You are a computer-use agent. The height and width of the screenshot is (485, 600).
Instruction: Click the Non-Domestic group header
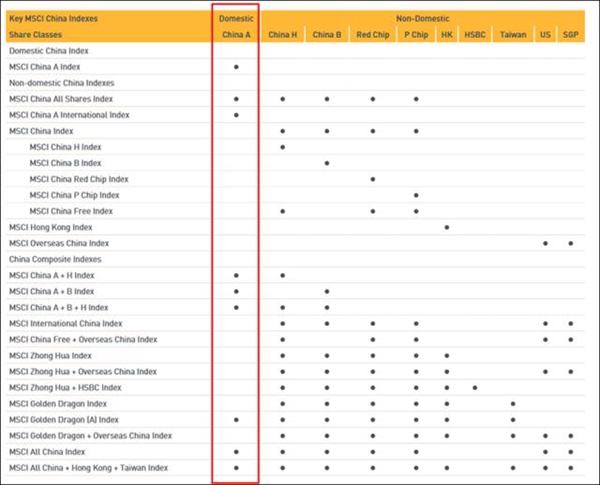click(x=422, y=18)
